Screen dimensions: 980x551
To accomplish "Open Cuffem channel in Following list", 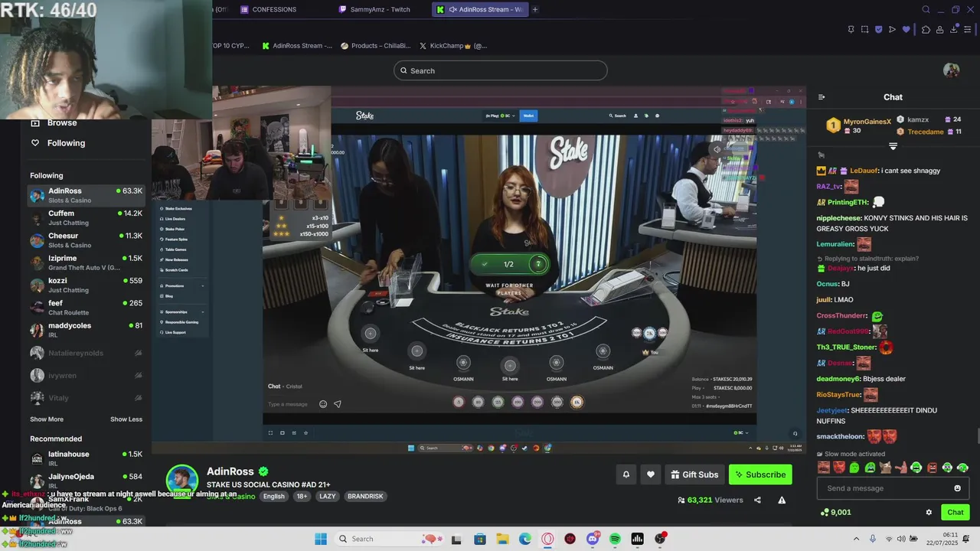I will pyautogui.click(x=86, y=218).
